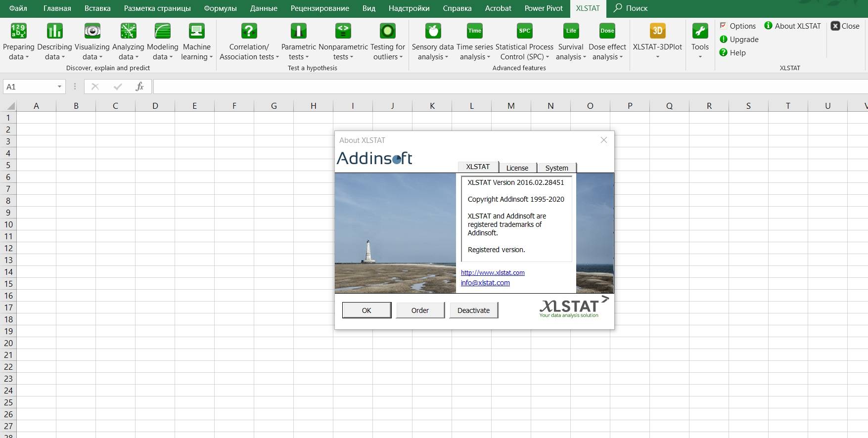Screen dimensions: 868x438
Task: Open Correlation/Association tests icon
Action: click(x=249, y=31)
